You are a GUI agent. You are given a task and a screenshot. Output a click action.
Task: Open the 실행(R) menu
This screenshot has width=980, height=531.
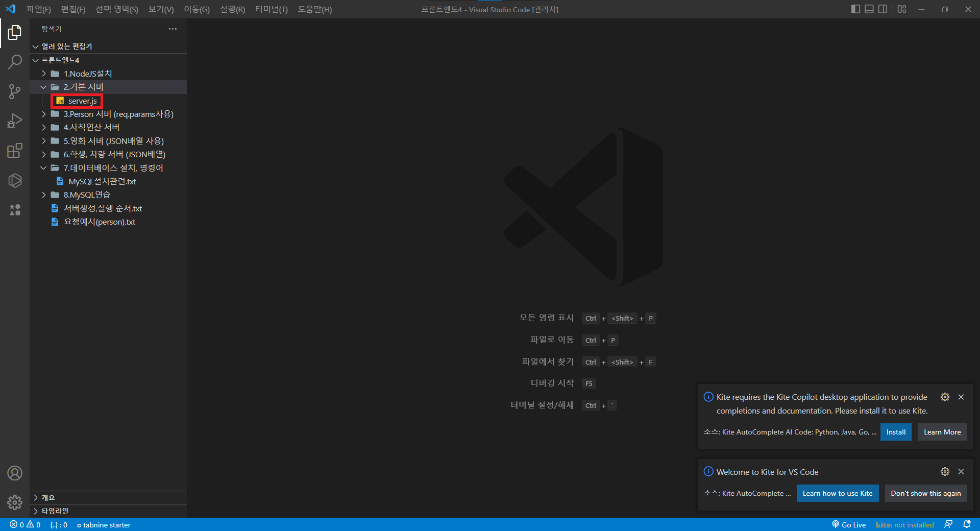pos(232,9)
